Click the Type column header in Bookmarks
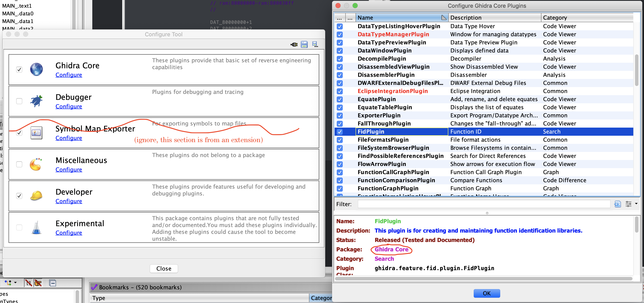The width and height of the screenshot is (644, 303). [200, 298]
